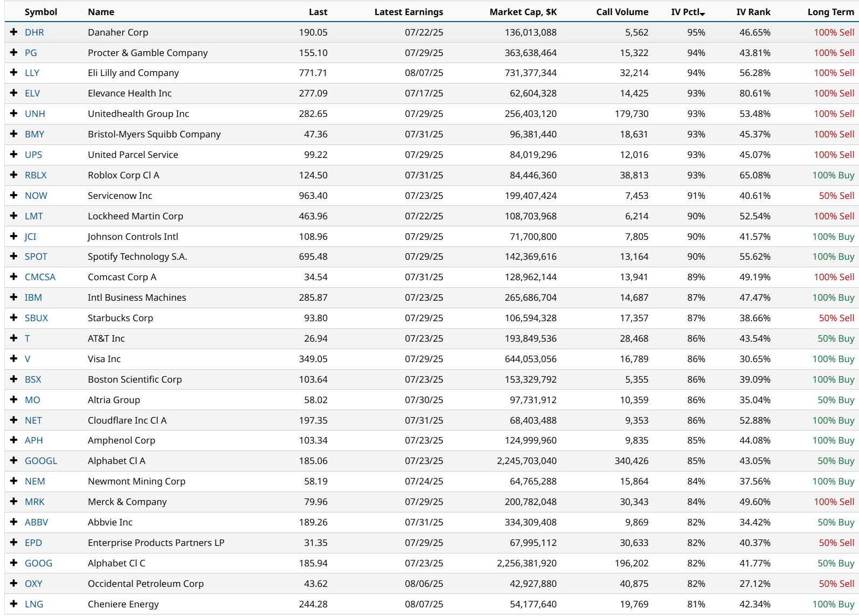Image resolution: width=859 pixels, height=616 pixels.
Task: Click the plus icon beside MRK
Action: click(14, 502)
